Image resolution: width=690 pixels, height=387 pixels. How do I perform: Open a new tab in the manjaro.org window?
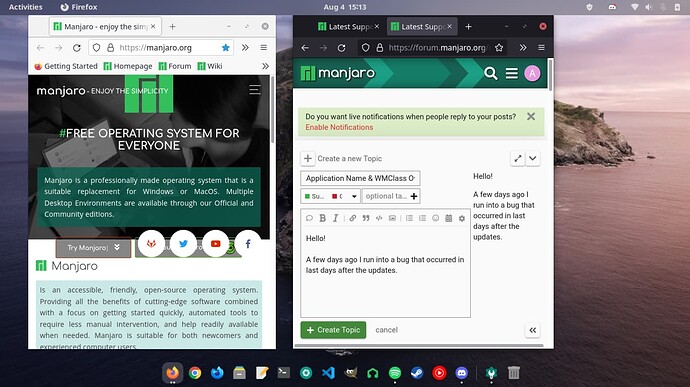172,26
